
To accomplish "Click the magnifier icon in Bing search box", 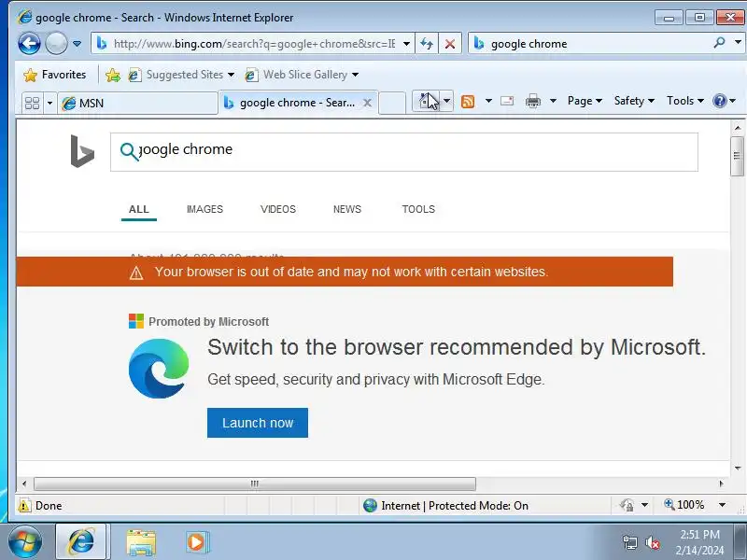I will (x=128, y=151).
